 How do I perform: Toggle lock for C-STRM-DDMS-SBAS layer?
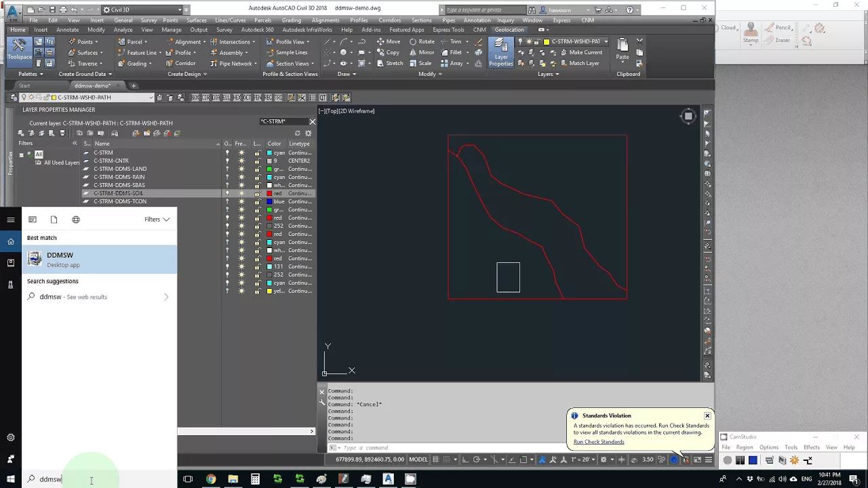257,185
